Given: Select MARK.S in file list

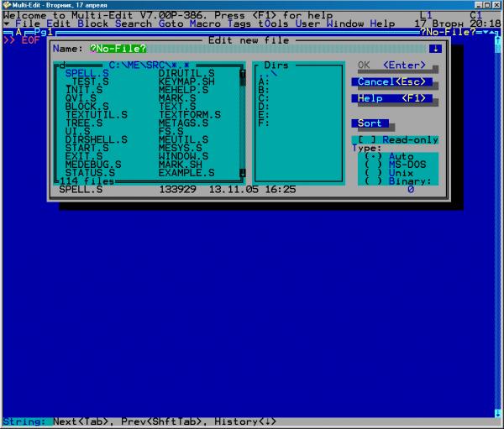Looking at the screenshot, I should pyautogui.click(x=177, y=98).
